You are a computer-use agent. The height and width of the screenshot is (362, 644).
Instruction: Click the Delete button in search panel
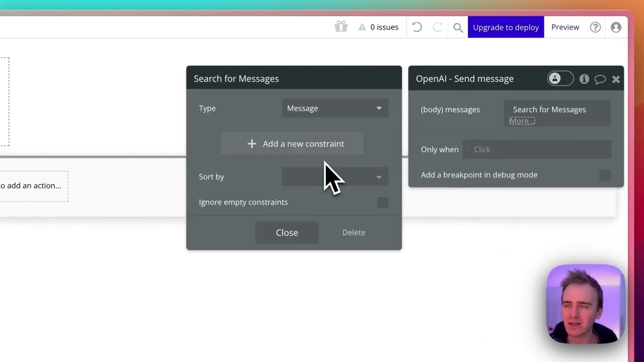pyautogui.click(x=354, y=233)
